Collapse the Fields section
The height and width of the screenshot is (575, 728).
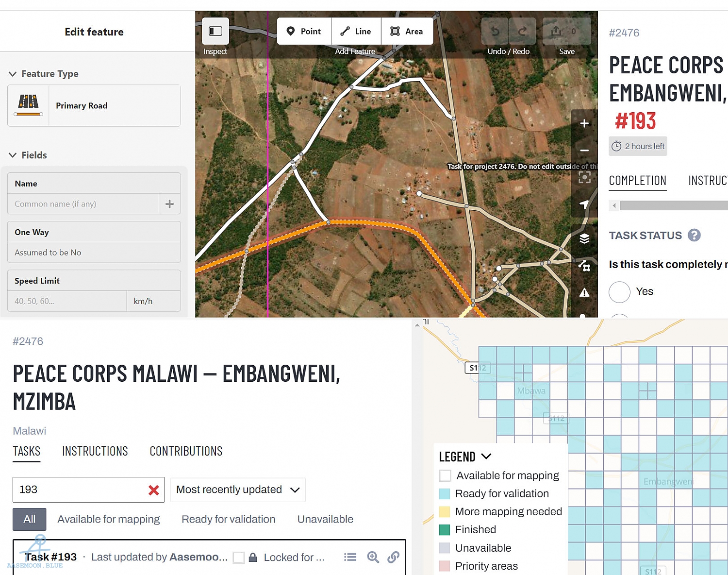pos(13,155)
